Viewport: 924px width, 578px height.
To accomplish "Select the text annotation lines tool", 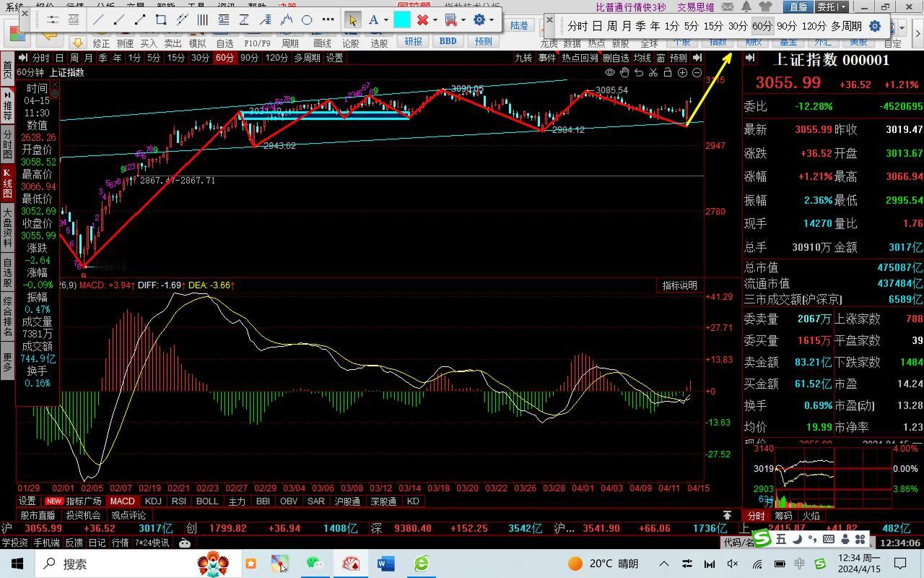I will coord(224,20).
